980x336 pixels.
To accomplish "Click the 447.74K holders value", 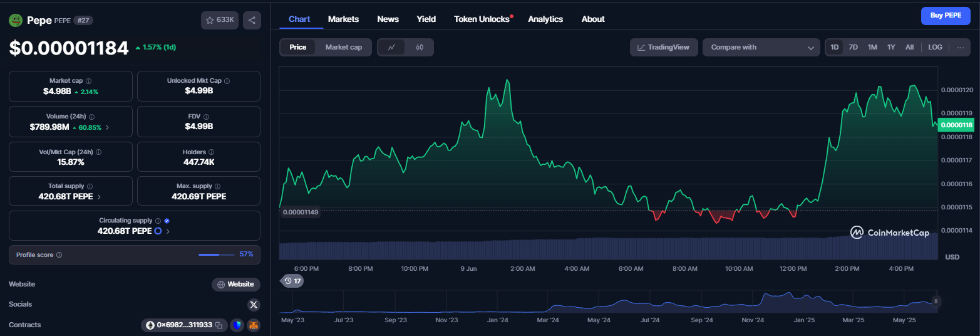I will [199, 162].
